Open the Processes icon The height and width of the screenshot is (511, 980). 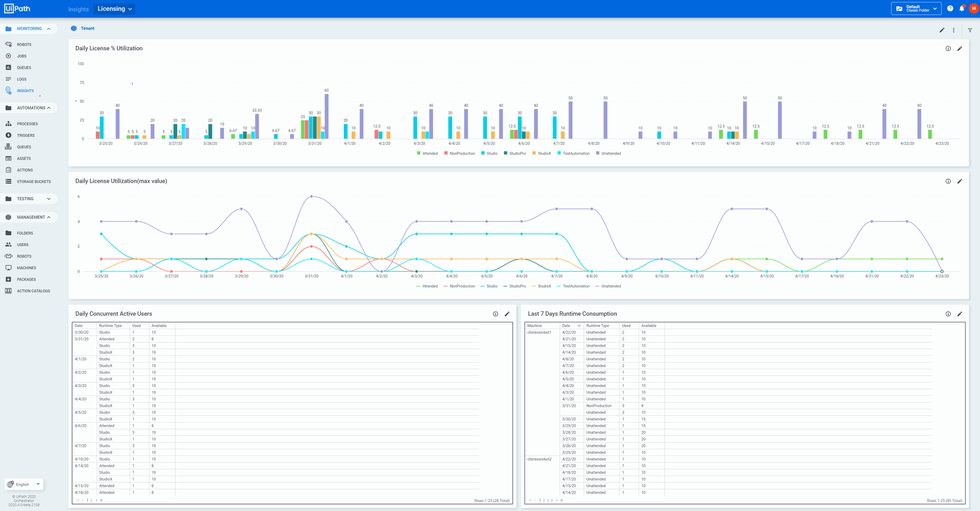(x=8, y=124)
